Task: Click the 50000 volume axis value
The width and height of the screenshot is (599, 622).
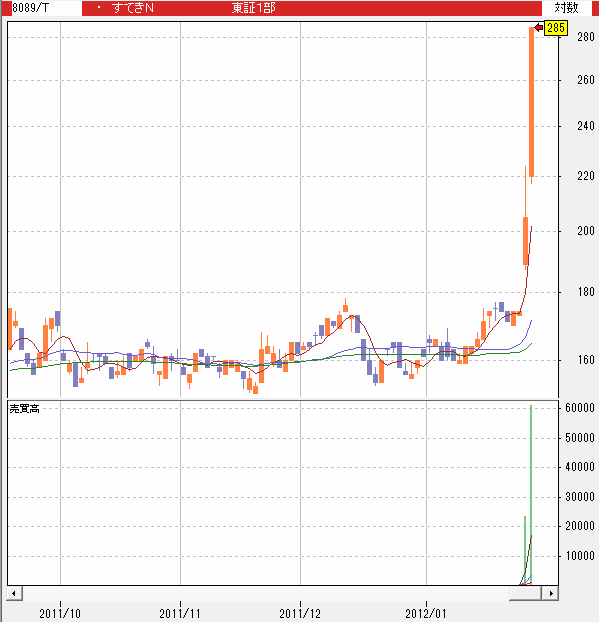Action: [x=580, y=438]
